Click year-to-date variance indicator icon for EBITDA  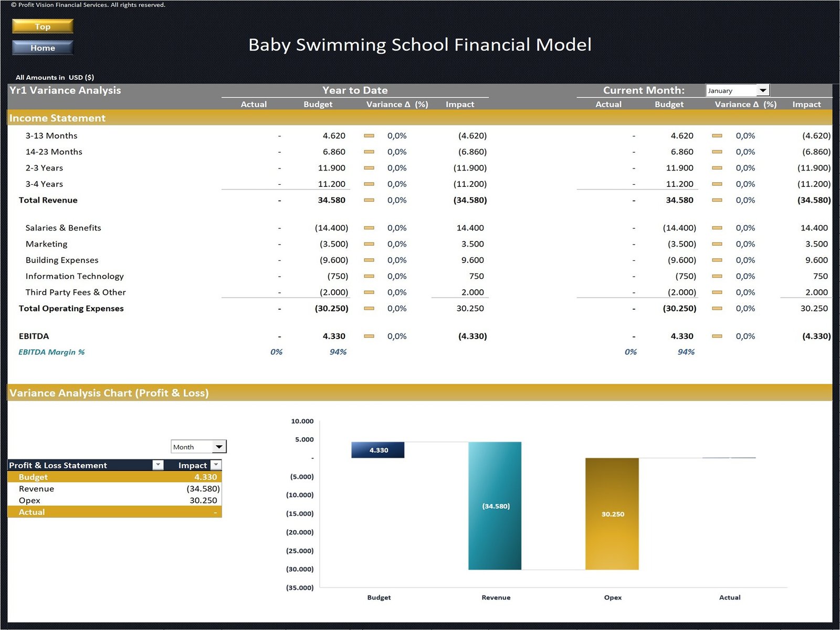click(x=369, y=337)
